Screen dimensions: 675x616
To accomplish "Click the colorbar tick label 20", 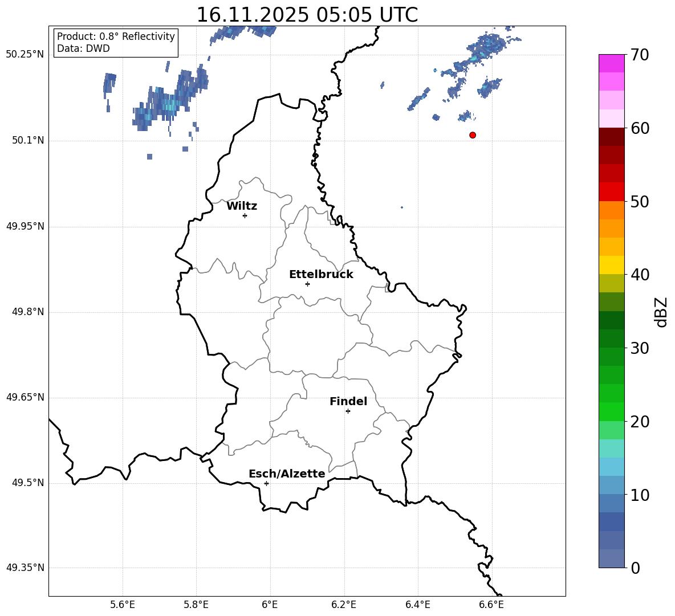I will click(640, 422).
